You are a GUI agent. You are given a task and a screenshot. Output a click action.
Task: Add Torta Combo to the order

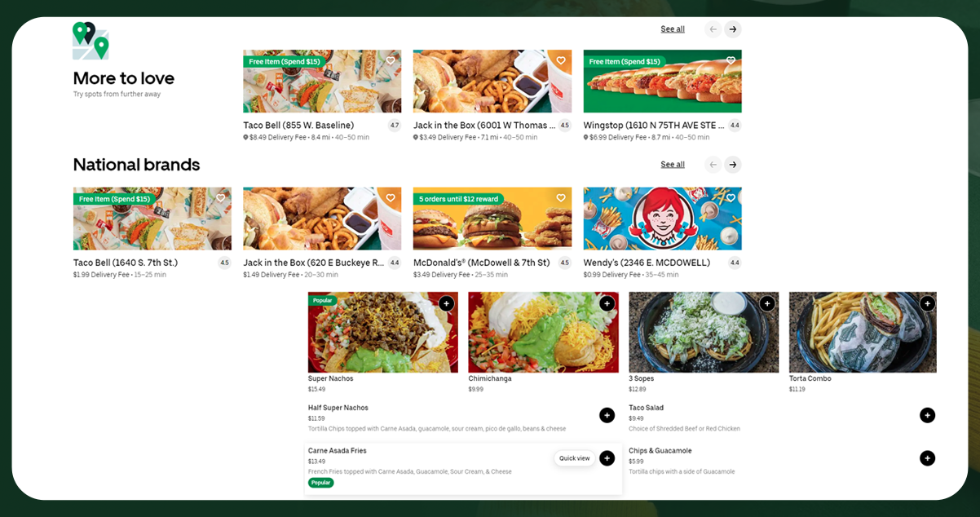(x=927, y=303)
